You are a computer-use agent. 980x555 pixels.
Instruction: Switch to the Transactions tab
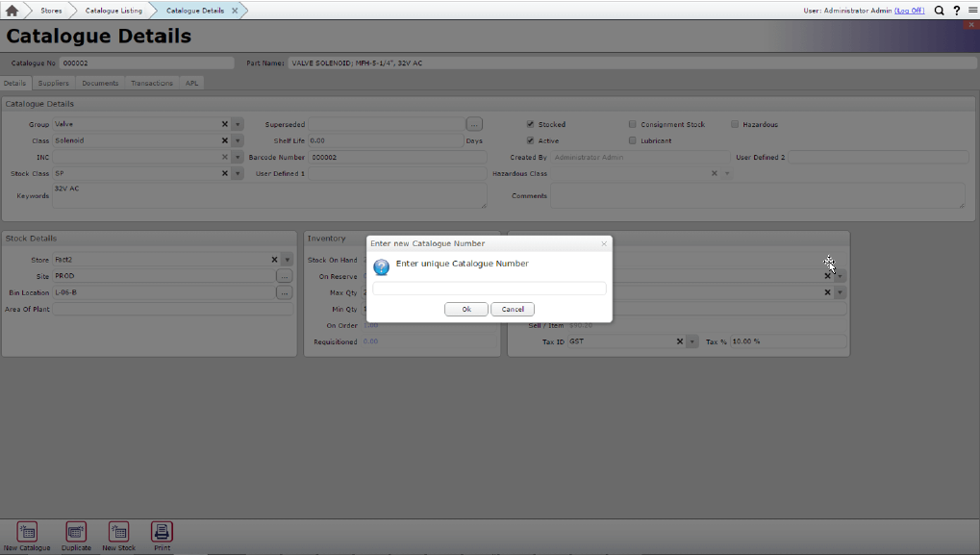(x=152, y=83)
